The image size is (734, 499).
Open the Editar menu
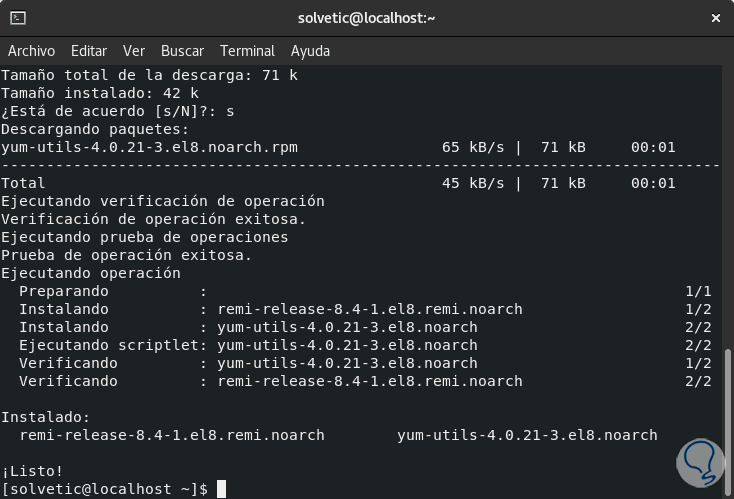[89, 51]
